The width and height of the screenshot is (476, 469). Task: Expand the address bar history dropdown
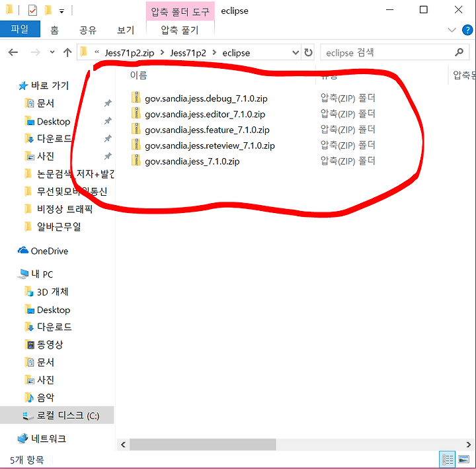click(x=296, y=52)
